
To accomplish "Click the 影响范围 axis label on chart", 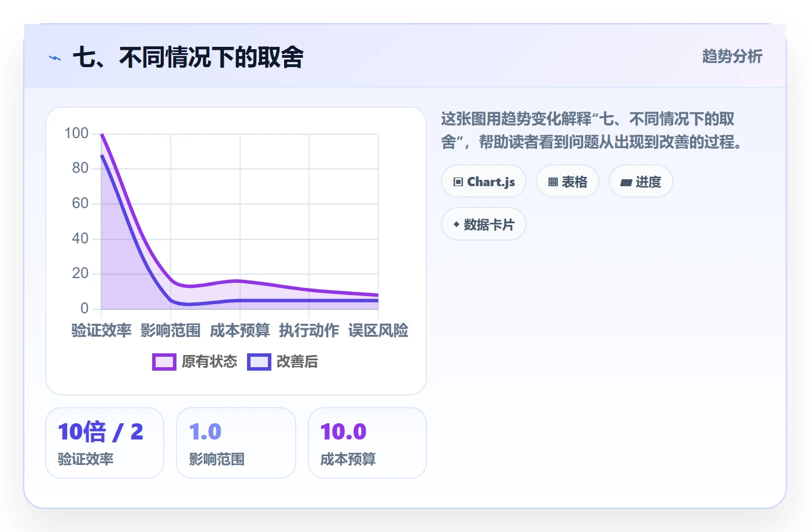I will (171, 330).
